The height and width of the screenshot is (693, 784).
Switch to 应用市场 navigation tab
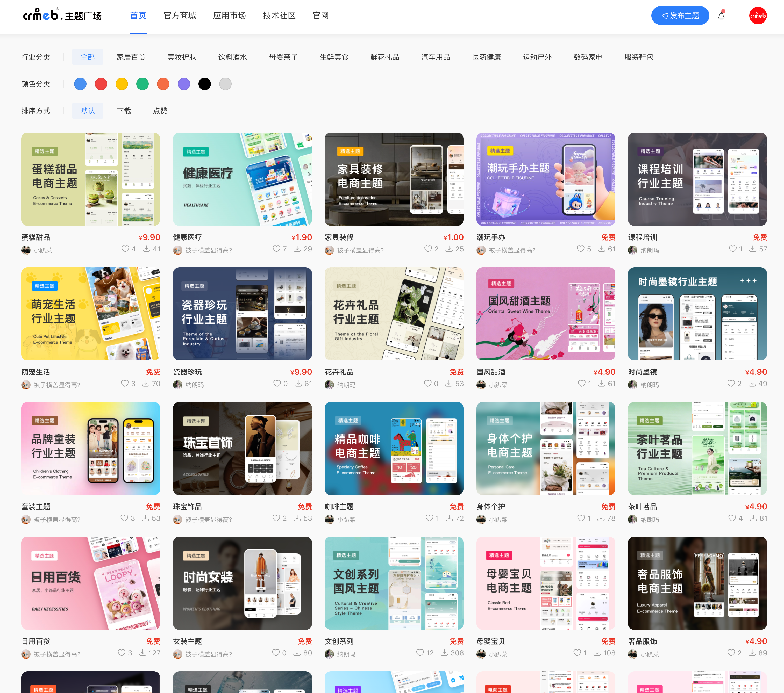[x=229, y=16]
